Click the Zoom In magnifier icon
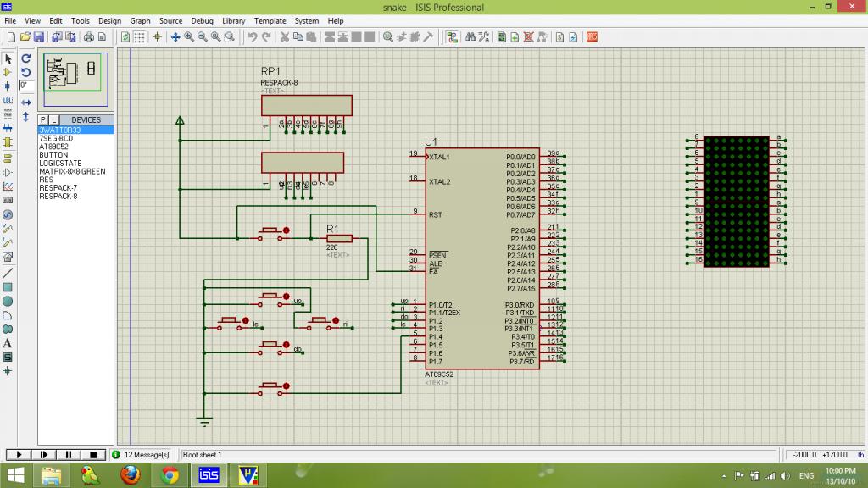Viewport: 868px width, 488px height. [189, 37]
